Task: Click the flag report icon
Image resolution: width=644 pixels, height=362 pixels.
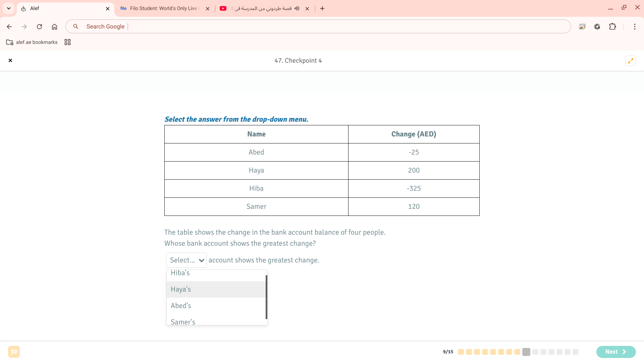Action: click(14, 352)
